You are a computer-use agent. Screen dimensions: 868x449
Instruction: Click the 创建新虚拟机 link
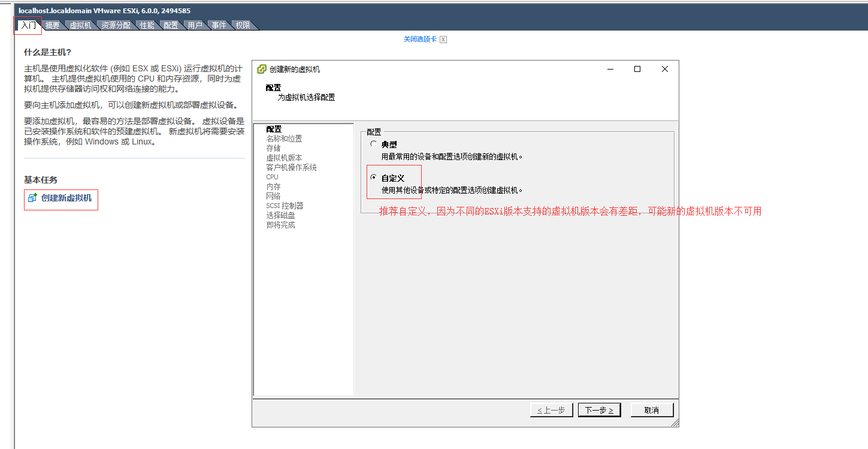point(66,198)
